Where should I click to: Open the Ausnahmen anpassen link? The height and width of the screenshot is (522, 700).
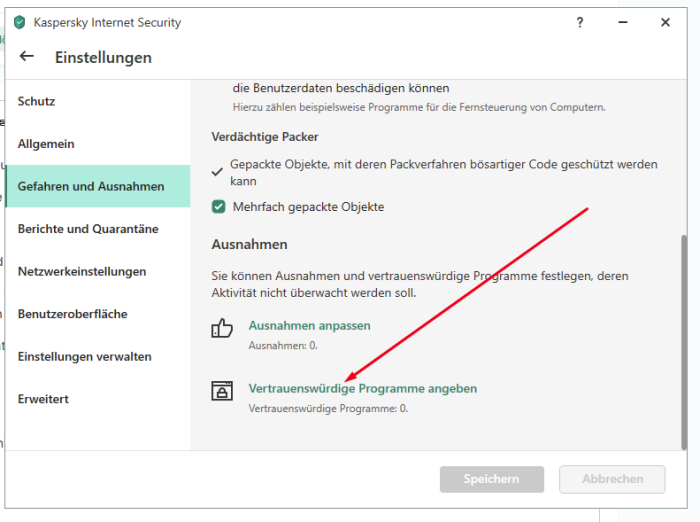(x=309, y=326)
